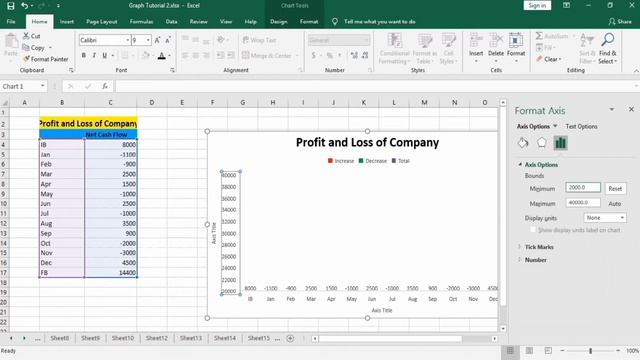Open the Insert cells button in the ribbon
Viewport: 640px width, 360px height.
476,48
